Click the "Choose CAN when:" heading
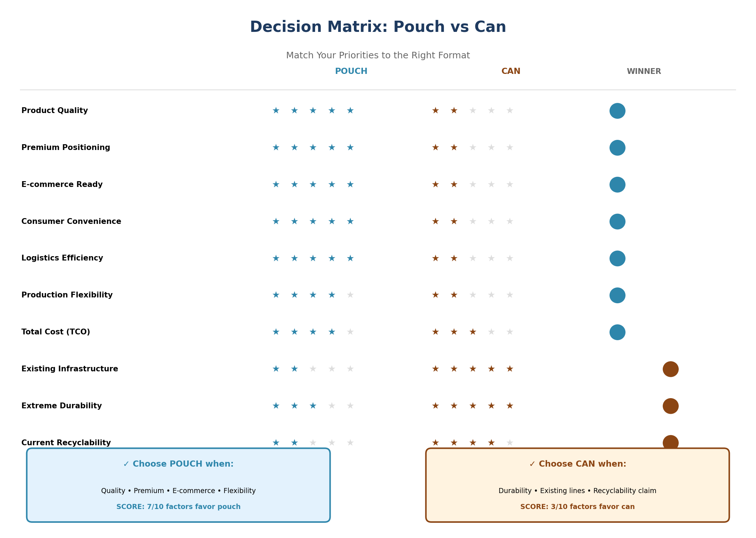The height and width of the screenshot is (538, 756). click(x=577, y=464)
